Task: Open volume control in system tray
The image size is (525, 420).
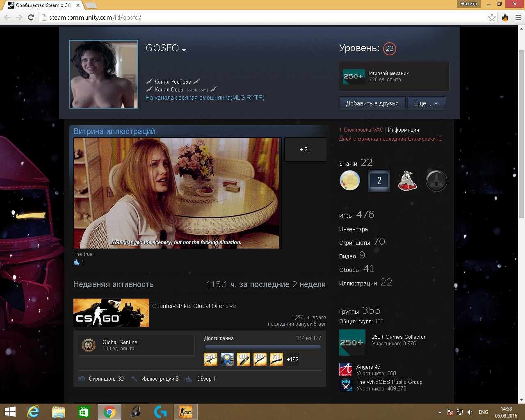Action: [470, 412]
